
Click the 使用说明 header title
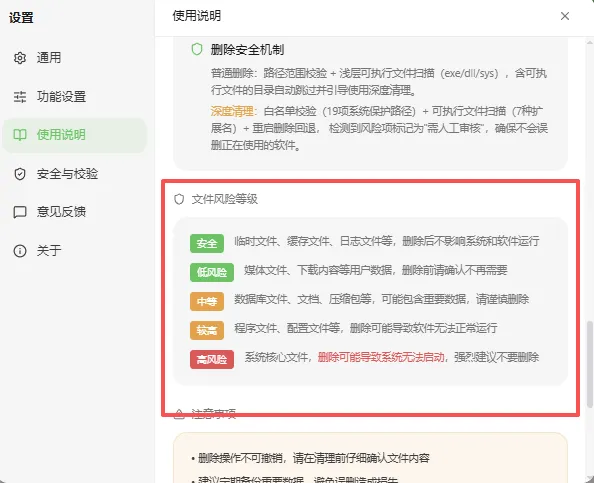point(197,16)
